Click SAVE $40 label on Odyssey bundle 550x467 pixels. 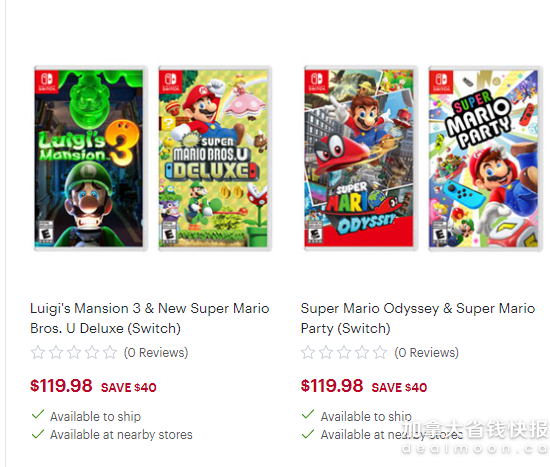pos(400,388)
